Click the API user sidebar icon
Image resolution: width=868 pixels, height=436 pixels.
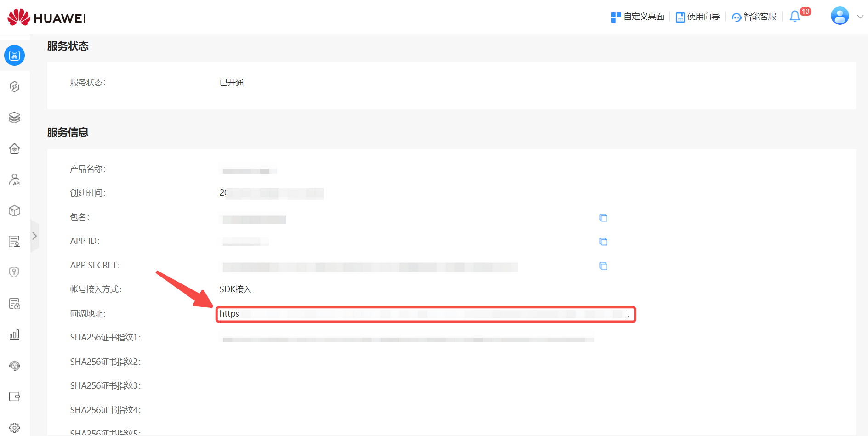coord(14,180)
